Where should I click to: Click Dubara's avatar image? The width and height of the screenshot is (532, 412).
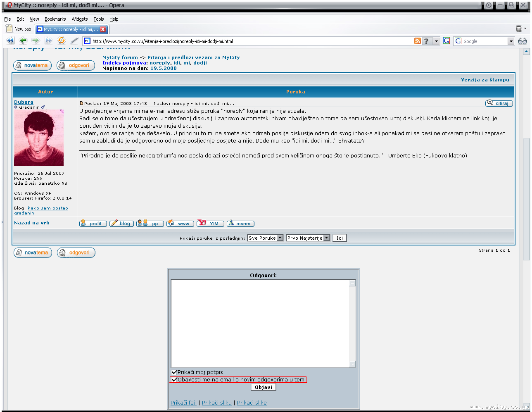(x=39, y=138)
